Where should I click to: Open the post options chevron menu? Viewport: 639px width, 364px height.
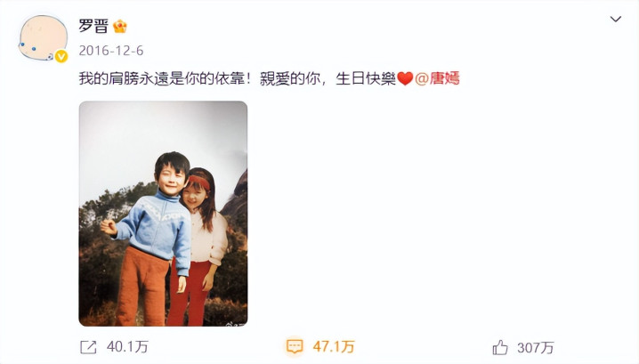(615, 20)
